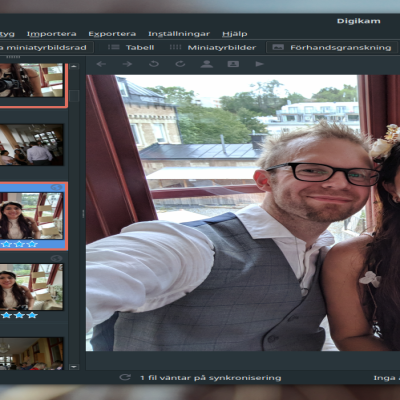Switch to Förhandsgranskning view
This screenshot has height=400, width=400.
coord(332,47)
